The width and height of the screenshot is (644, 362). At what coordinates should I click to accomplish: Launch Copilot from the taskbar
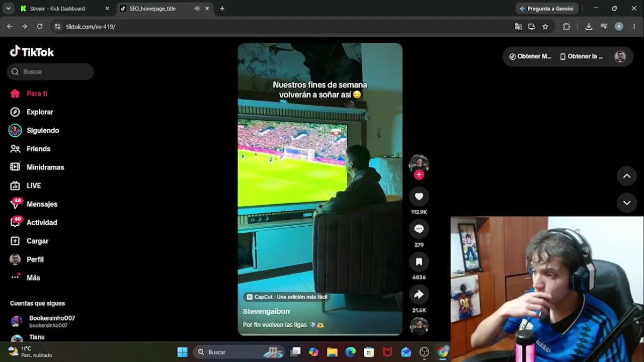pos(314,352)
